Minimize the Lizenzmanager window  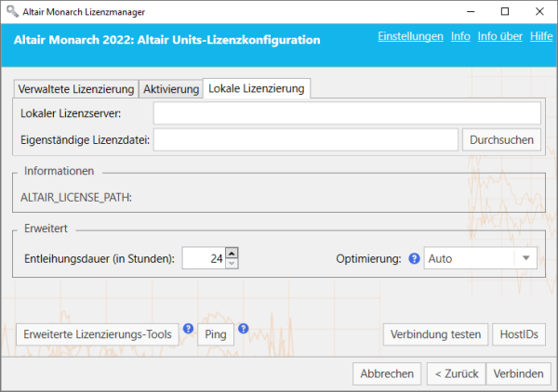click(x=471, y=11)
